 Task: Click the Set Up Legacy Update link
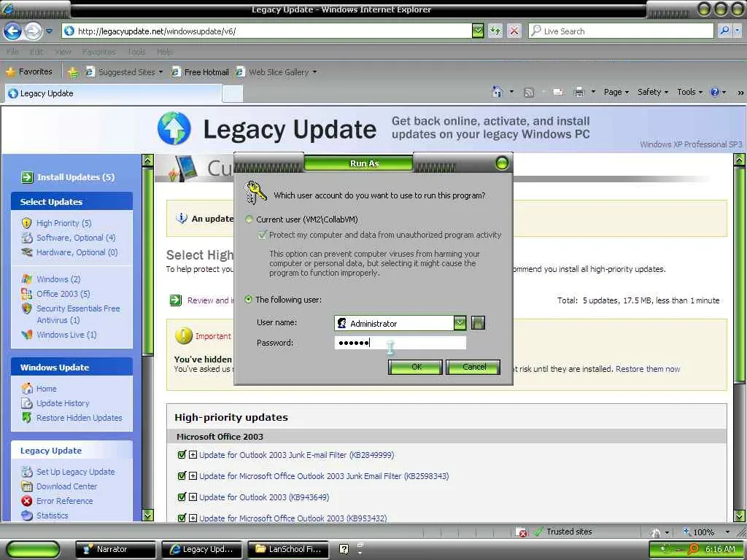coord(75,472)
